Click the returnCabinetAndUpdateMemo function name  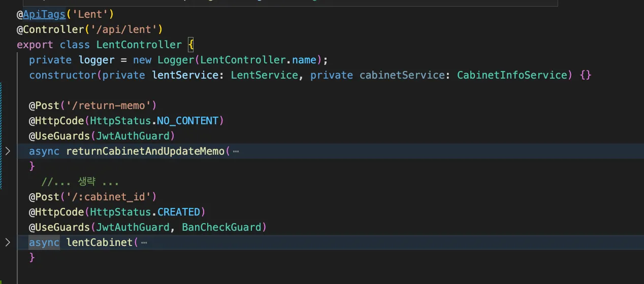point(145,151)
